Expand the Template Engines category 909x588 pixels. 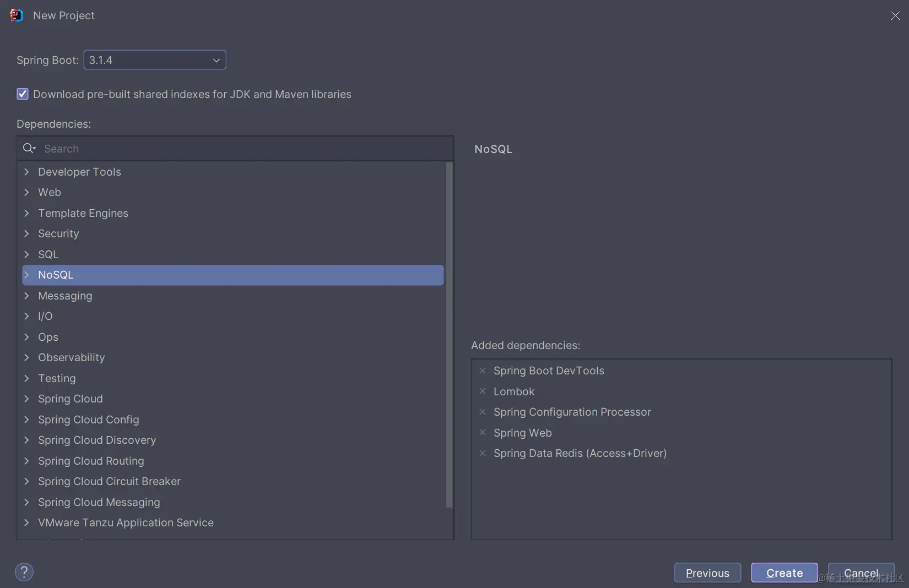tap(26, 213)
